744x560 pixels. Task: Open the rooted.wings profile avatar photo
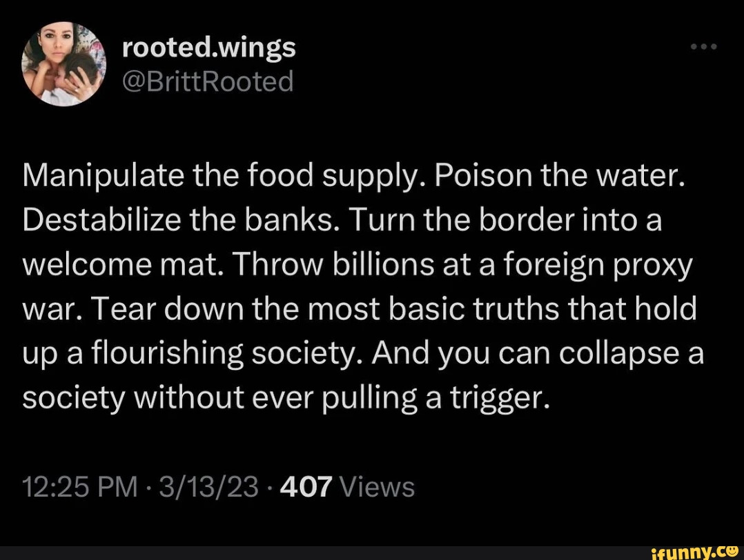(63, 63)
